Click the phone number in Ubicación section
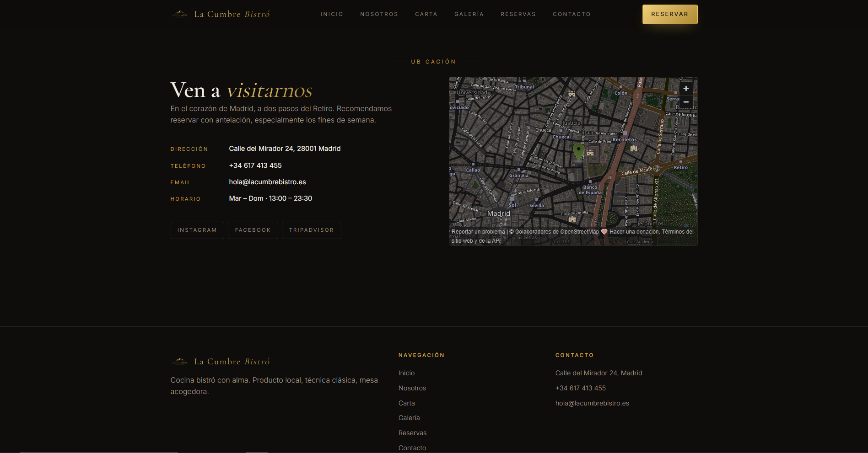 [255, 165]
